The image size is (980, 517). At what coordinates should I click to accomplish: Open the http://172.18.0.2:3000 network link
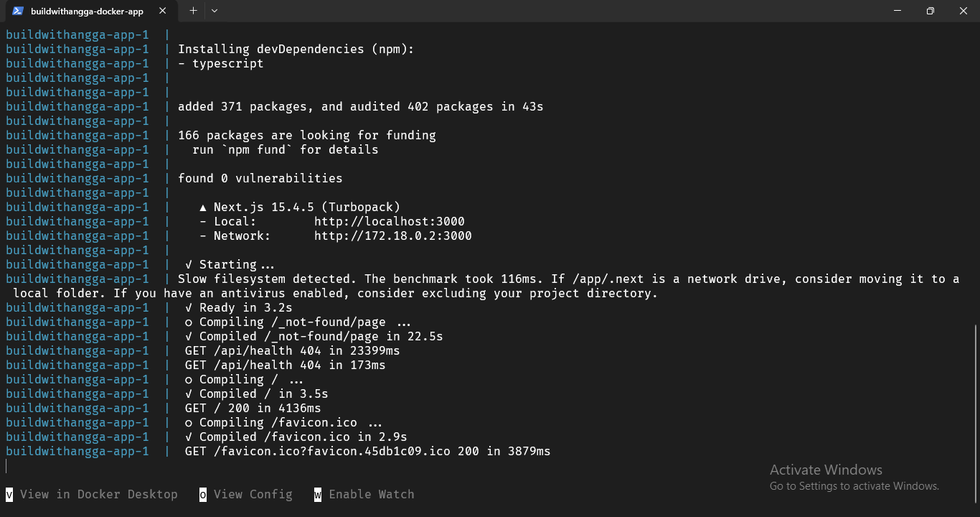click(x=392, y=236)
